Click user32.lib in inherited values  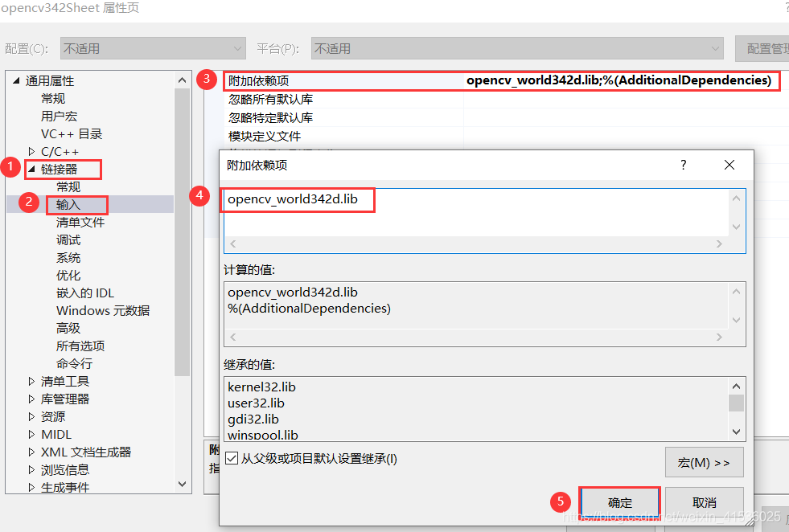click(x=256, y=403)
